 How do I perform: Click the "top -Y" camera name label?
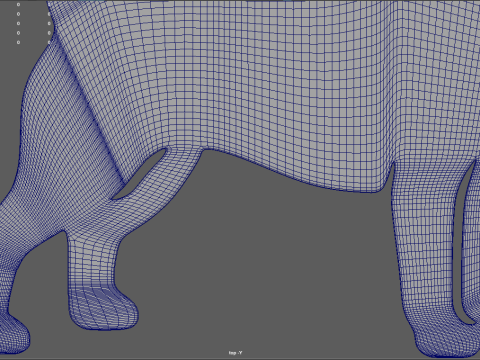click(236, 353)
